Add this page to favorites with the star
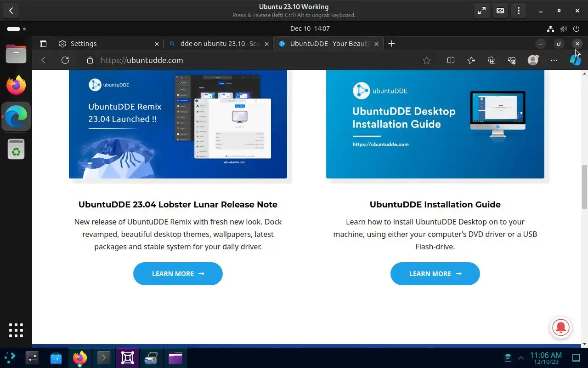Image resolution: width=588 pixels, height=368 pixels. point(427,60)
